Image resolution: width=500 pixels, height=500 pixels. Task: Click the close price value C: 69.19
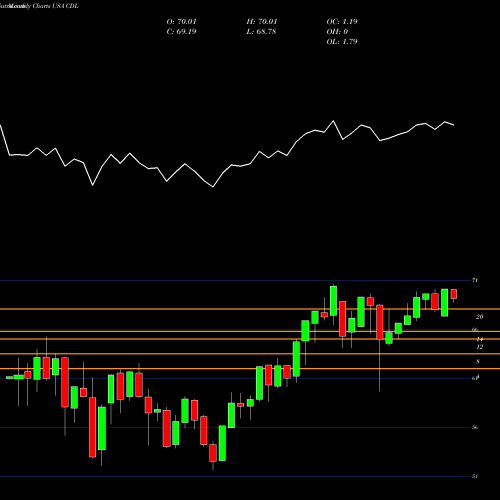[181, 32]
